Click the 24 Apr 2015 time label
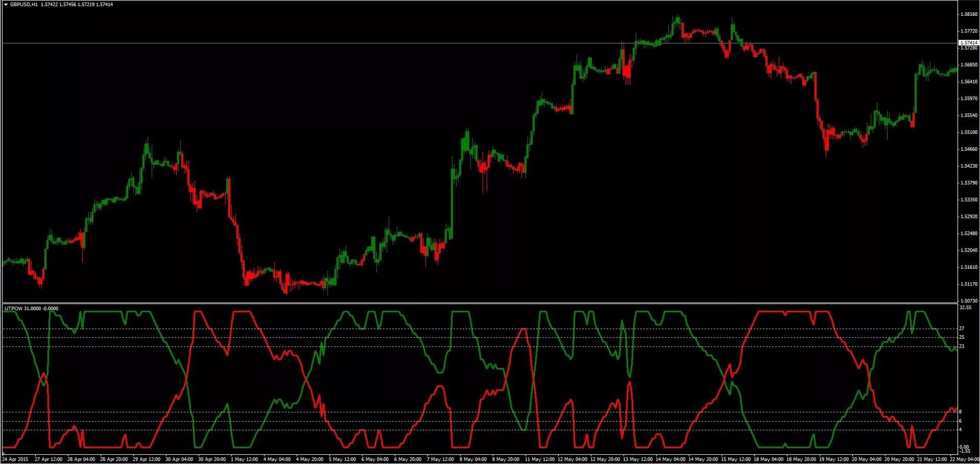 15,459
